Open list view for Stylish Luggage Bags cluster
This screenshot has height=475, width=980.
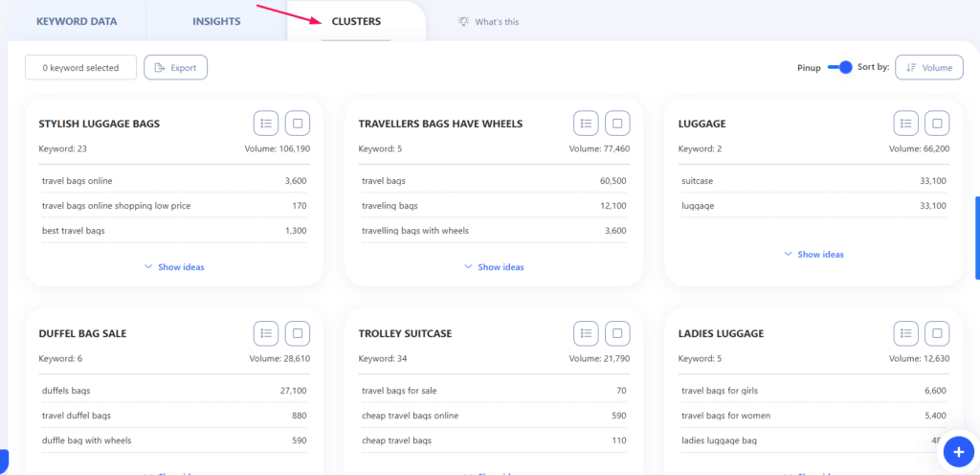266,124
